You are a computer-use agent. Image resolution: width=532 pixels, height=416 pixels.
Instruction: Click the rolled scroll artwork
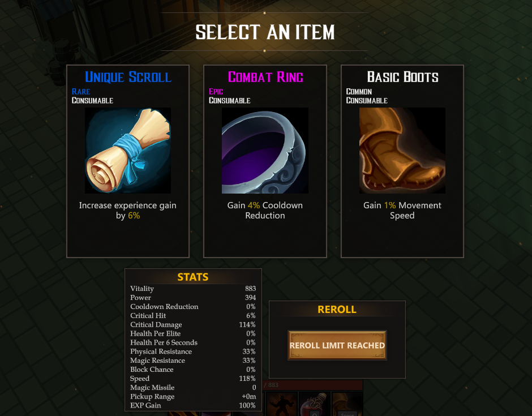tap(128, 151)
